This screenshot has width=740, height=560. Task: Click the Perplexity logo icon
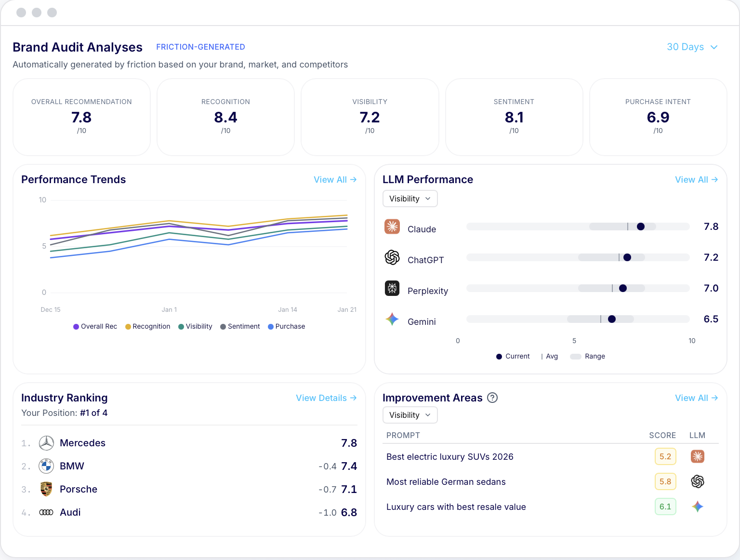coord(392,288)
